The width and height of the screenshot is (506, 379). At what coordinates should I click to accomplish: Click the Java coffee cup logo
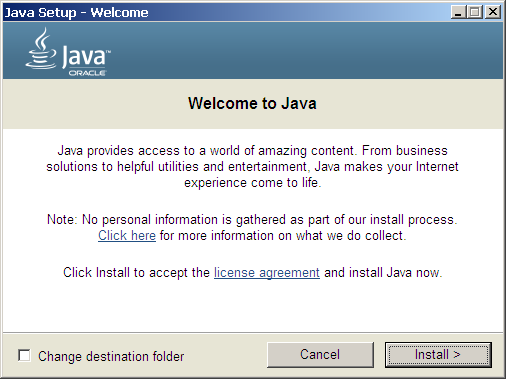[41, 49]
